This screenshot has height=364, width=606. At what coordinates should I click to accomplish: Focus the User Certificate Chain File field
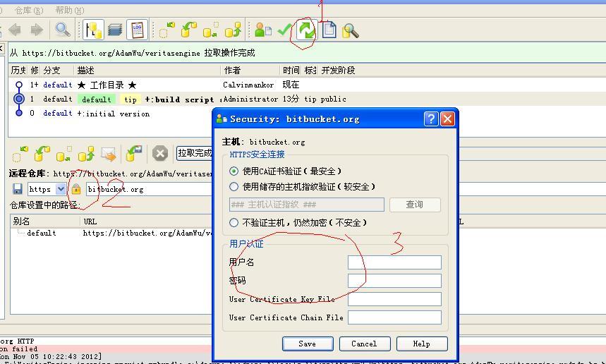[394, 317]
